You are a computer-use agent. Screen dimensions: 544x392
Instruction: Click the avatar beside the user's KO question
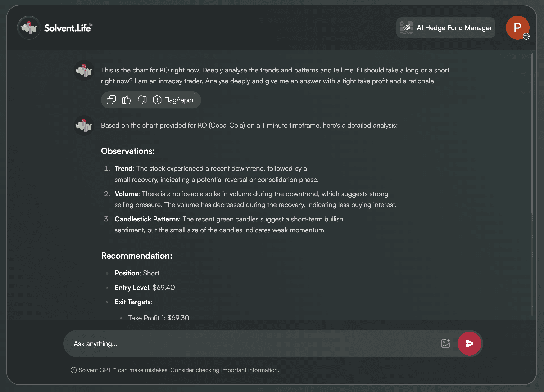pyautogui.click(x=84, y=71)
